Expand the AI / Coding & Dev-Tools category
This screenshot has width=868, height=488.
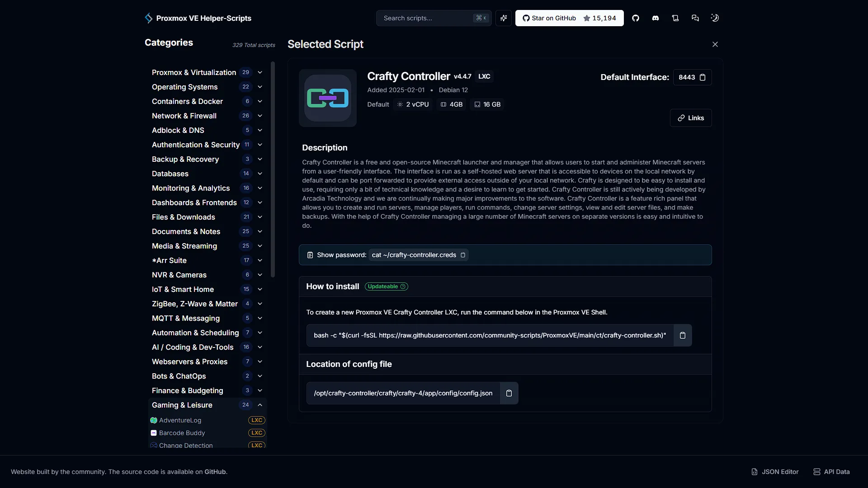click(x=208, y=347)
